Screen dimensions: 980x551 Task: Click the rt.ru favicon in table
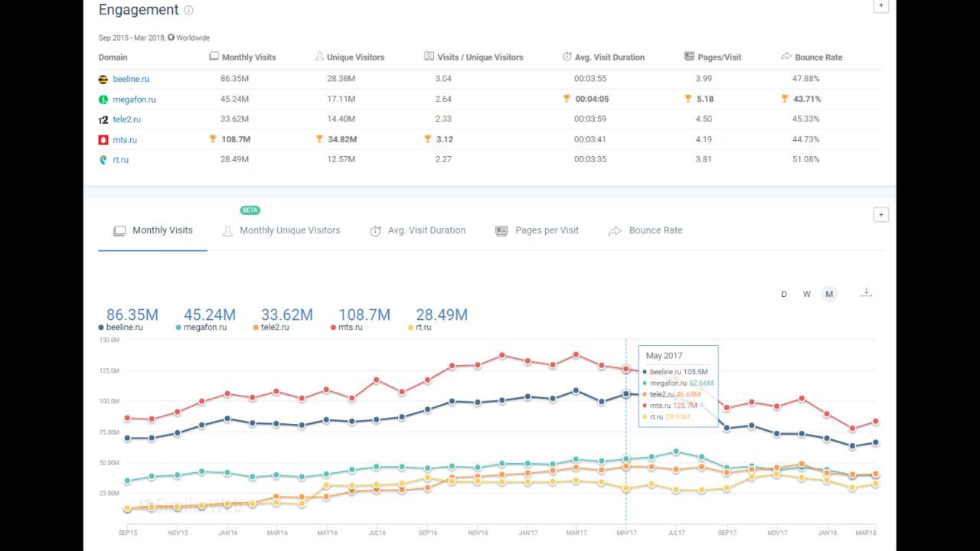coord(103,160)
